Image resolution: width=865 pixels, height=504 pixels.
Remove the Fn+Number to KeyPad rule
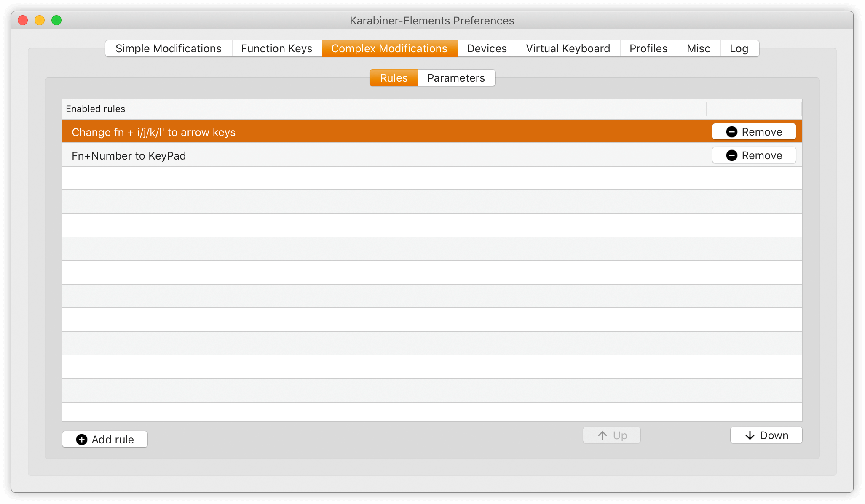754,155
